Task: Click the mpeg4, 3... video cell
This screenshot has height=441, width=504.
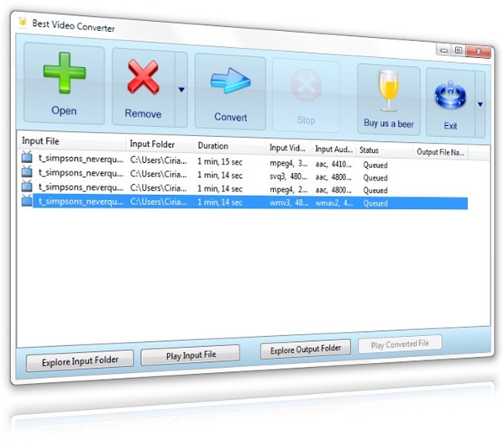Action: pos(288,163)
